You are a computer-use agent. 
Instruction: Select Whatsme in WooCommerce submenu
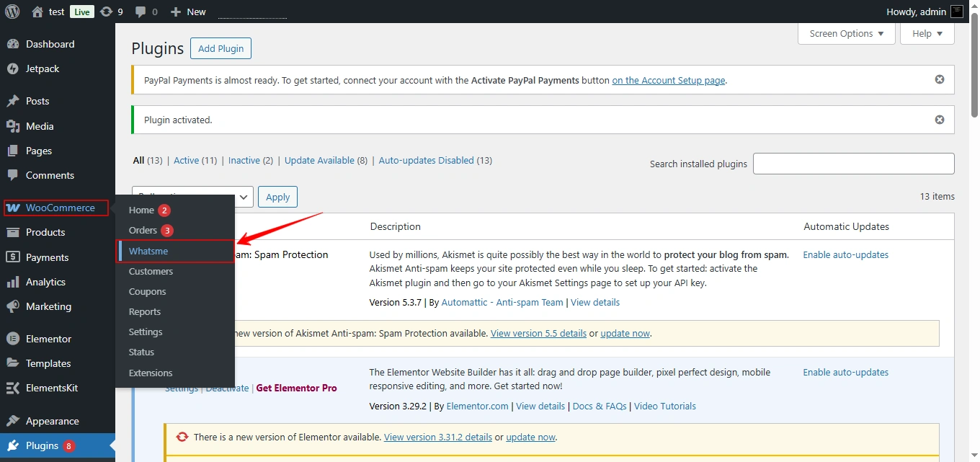tap(148, 252)
